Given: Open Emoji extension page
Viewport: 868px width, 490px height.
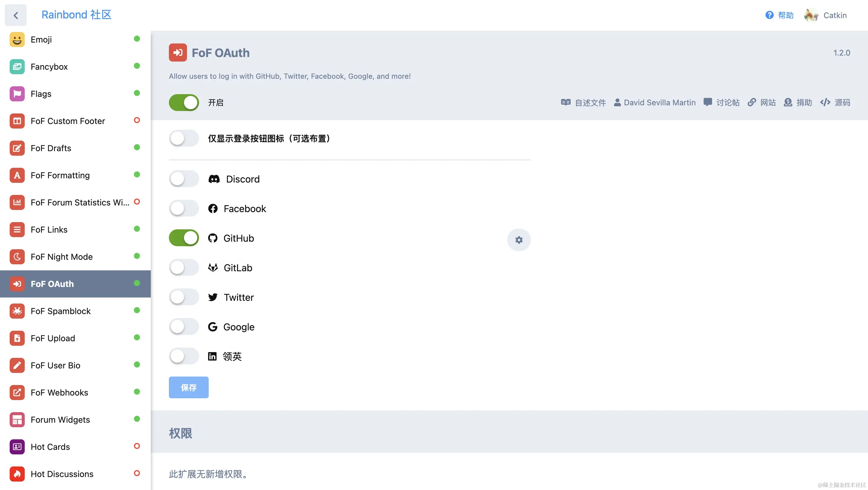Looking at the screenshot, I should pos(75,40).
